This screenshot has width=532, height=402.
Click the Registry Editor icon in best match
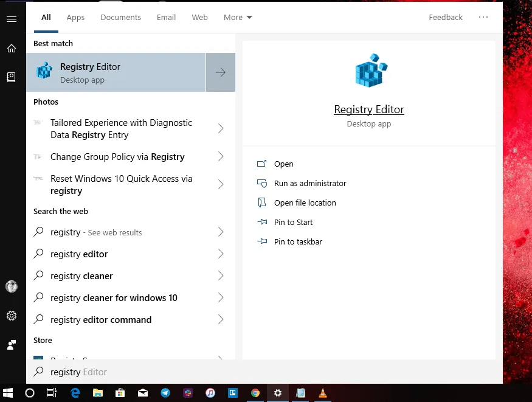tap(44, 70)
